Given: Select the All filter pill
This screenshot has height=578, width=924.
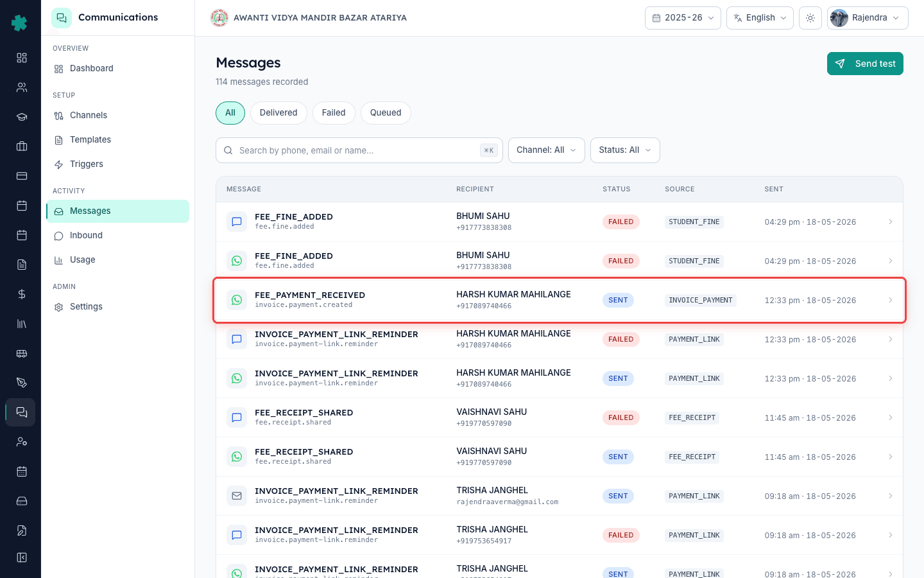Looking at the screenshot, I should pos(230,113).
